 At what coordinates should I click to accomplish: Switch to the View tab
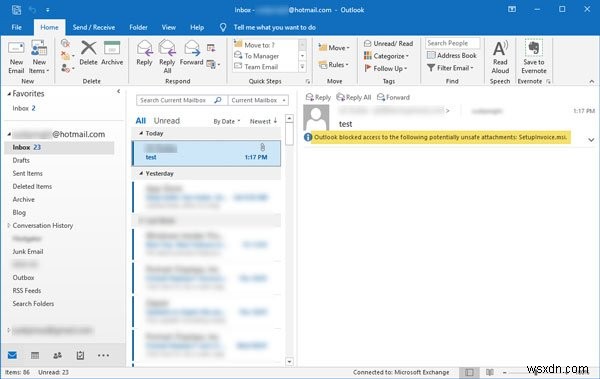168,27
